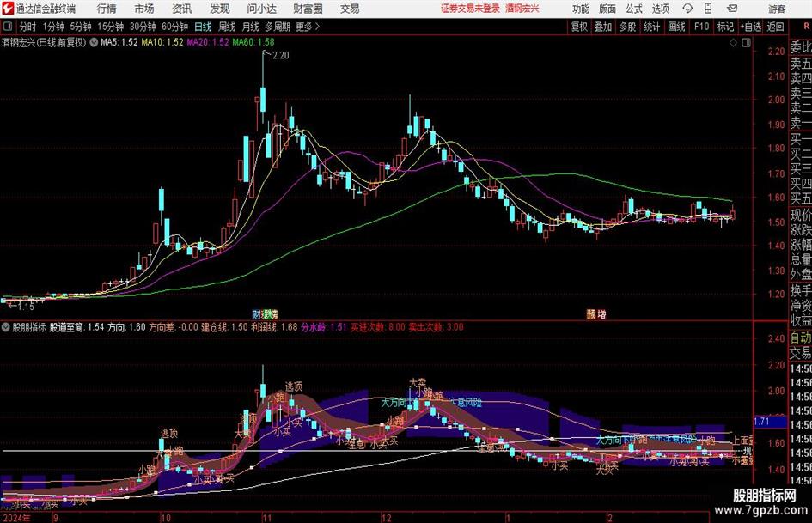Click the 证券交易未登录 login link

coord(471,9)
